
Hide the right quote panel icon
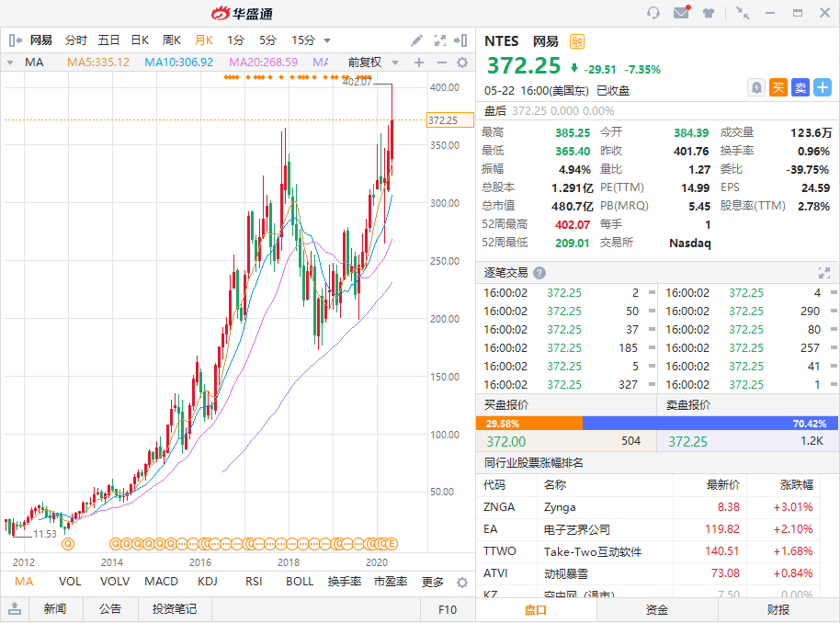pyautogui.click(x=460, y=40)
